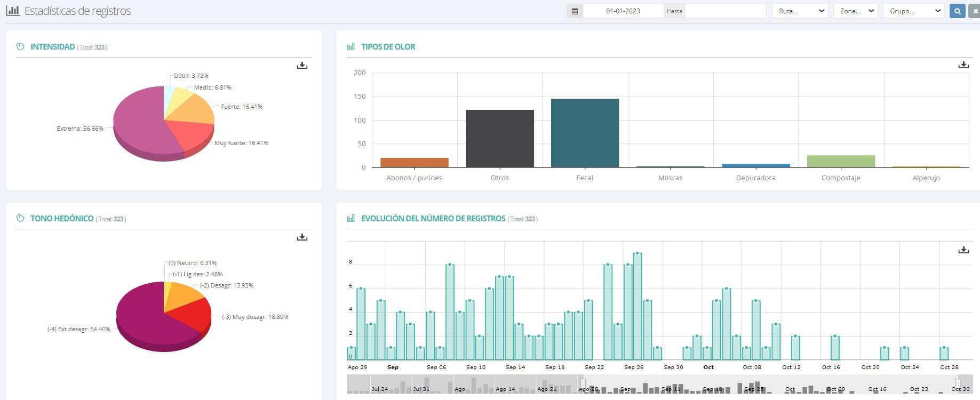
Task: Download the Tipos de olor chart
Action: [963, 65]
